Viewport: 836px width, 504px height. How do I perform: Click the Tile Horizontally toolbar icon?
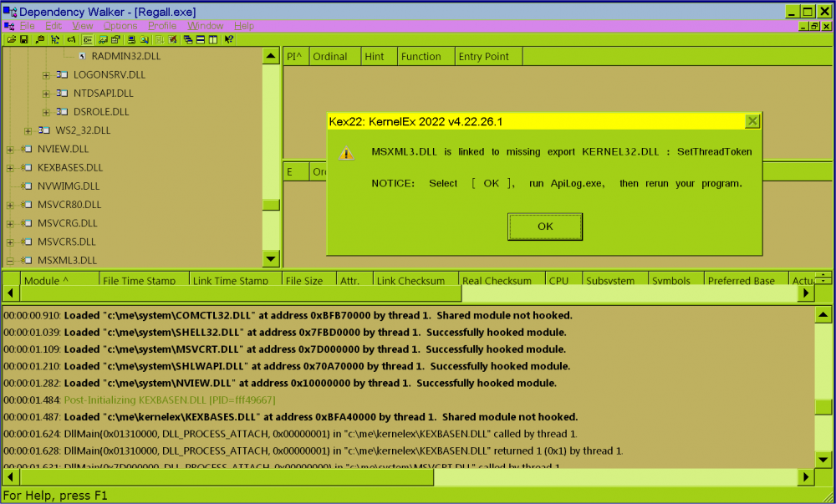pyautogui.click(x=201, y=39)
